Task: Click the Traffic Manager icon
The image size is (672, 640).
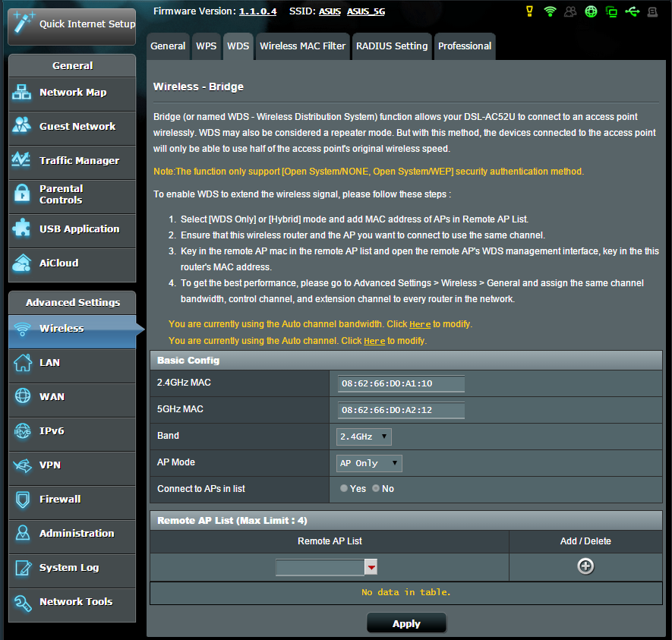Action: [x=21, y=159]
